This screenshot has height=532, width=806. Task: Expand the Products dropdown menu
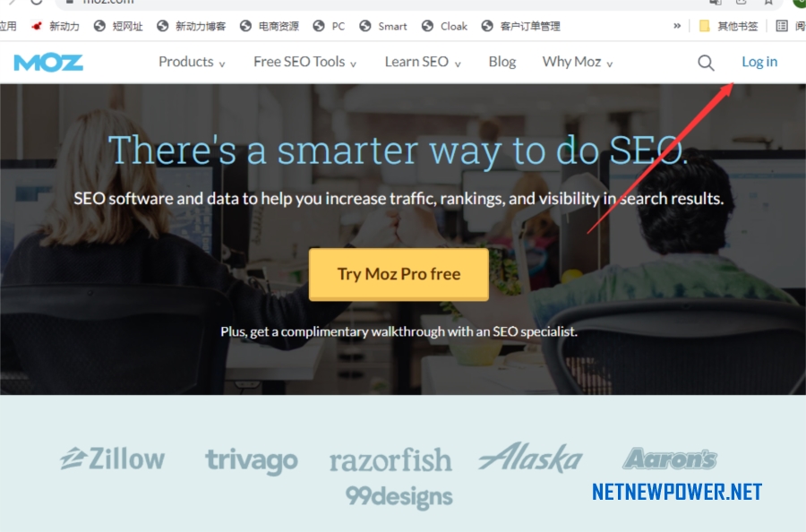pyautogui.click(x=192, y=62)
